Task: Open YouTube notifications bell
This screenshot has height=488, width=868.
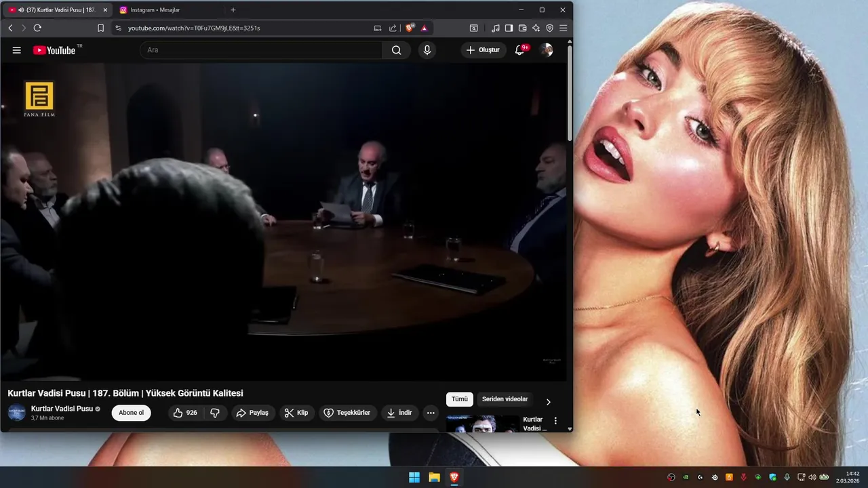Action: tap(520, 50)
